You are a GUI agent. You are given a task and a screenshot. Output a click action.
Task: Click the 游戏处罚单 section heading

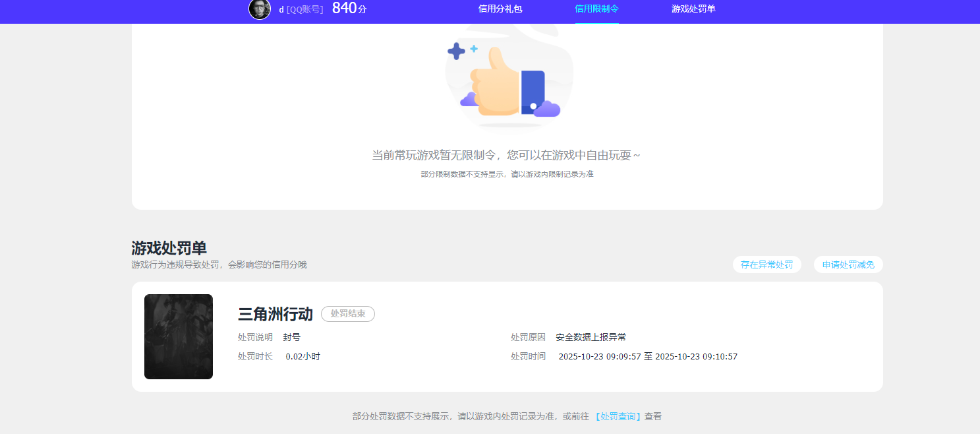click(x=169, y=248)
